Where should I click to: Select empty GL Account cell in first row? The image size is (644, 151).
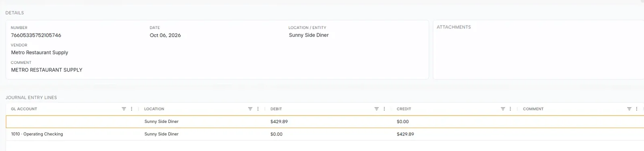point(72,122)
